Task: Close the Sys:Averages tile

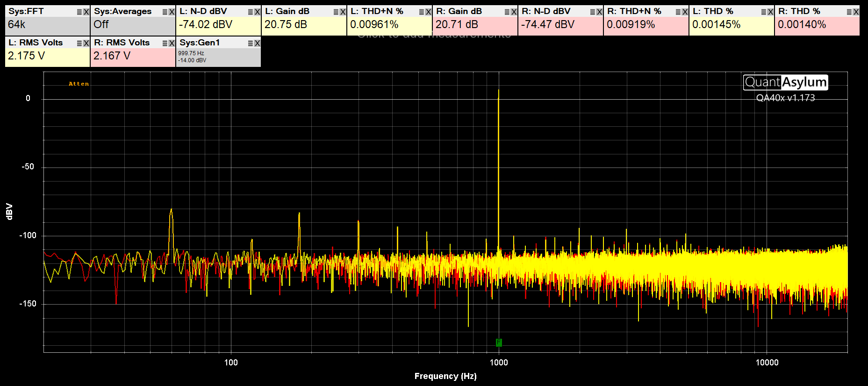Action: tap(172, 12)
